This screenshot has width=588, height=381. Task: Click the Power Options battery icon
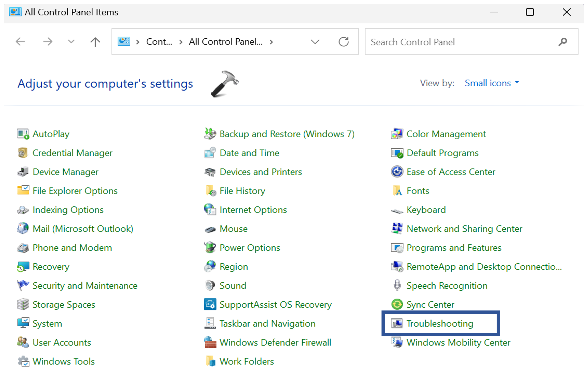210,247
